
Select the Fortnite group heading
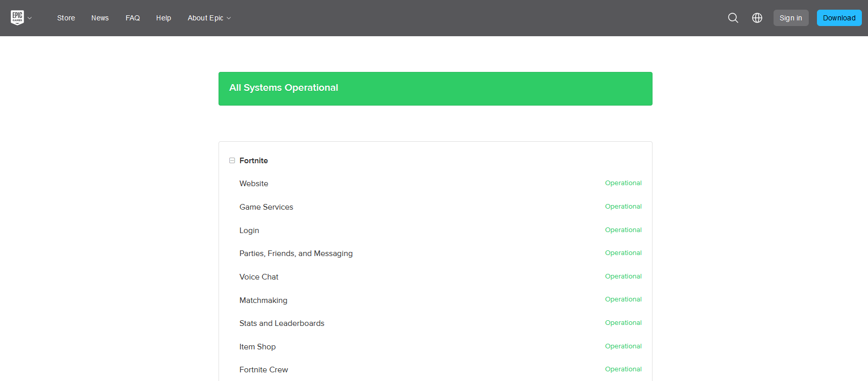pyautogui.click(x=254, y=161)
